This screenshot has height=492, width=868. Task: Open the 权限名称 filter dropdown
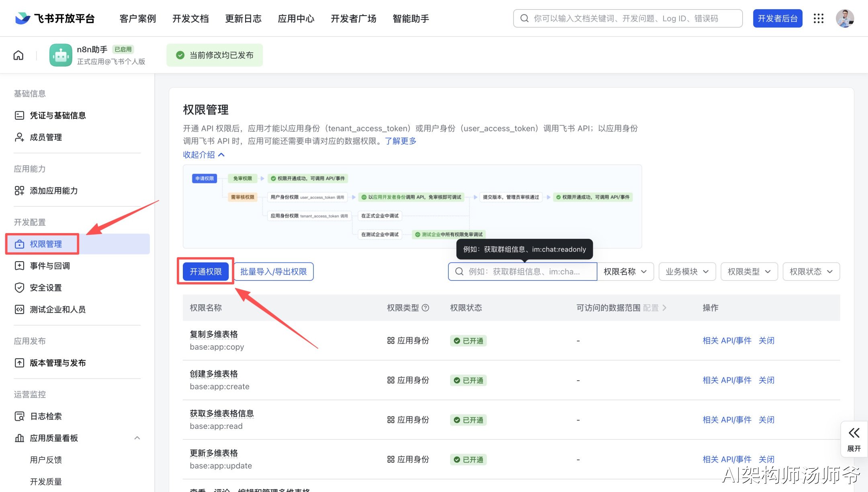click(625, 272)
